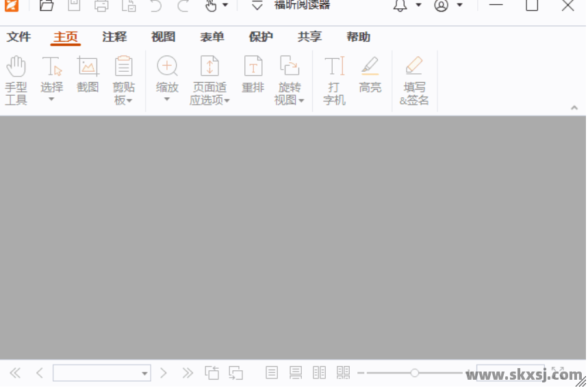Jump to the first page
Screen dimensions: 588x390
coord(15,373)
